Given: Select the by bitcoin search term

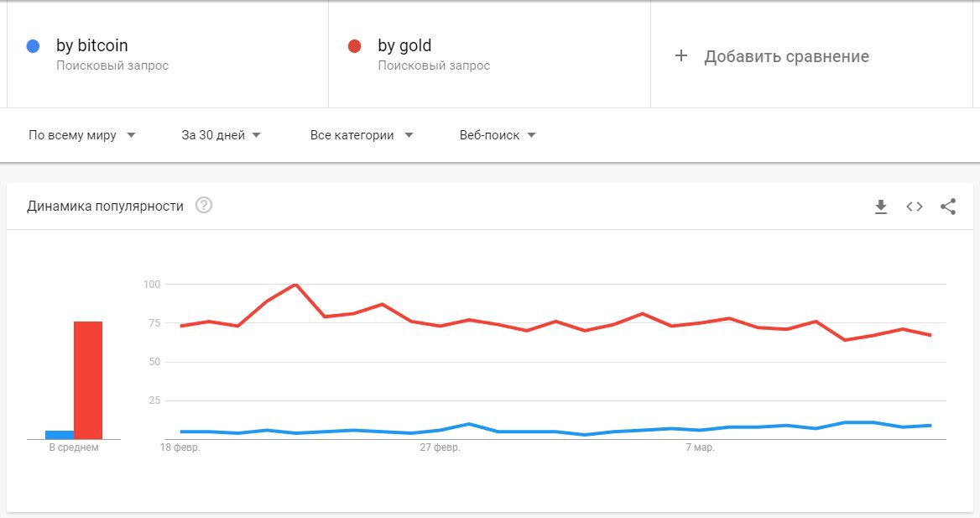Looking at the screenshot, I should (92, 45).
